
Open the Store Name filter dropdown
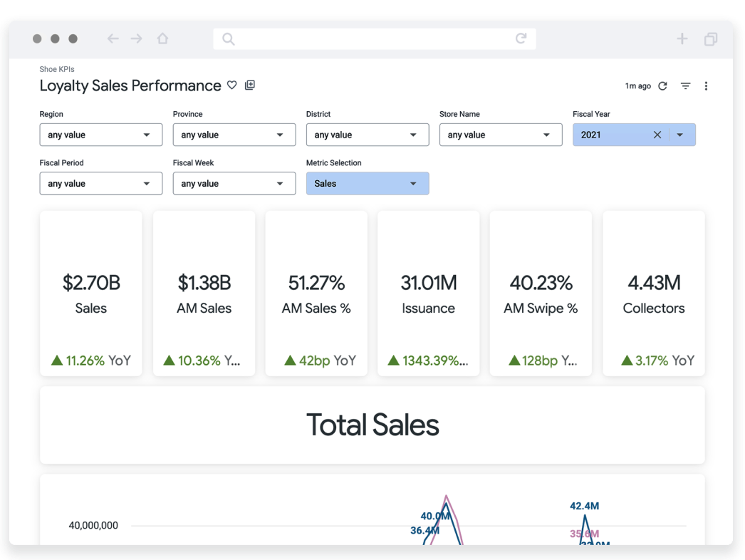pyautogui.click(x=501, y=135)
